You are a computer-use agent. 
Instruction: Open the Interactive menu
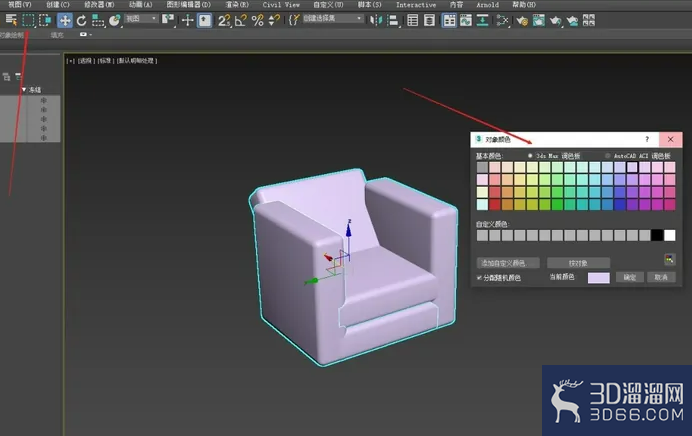[x=416, y=4]
